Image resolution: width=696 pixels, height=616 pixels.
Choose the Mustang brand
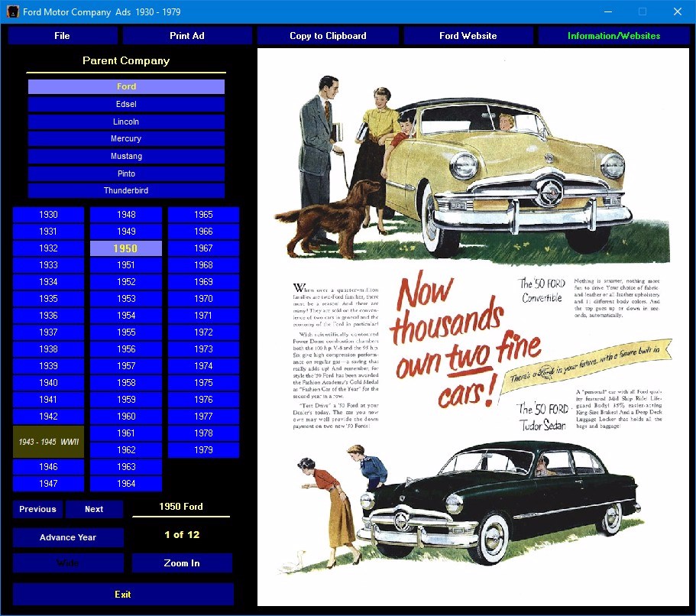tap(126, 156)
